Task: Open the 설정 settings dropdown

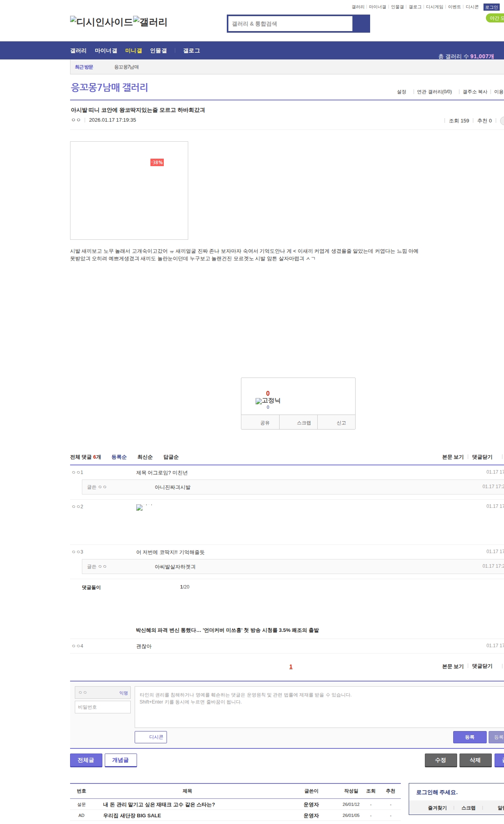Action: [402, 92]
